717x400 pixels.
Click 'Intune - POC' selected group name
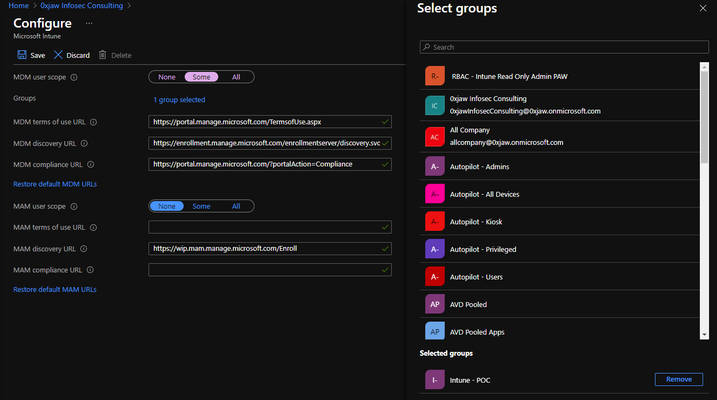click(x=470, y=380)
